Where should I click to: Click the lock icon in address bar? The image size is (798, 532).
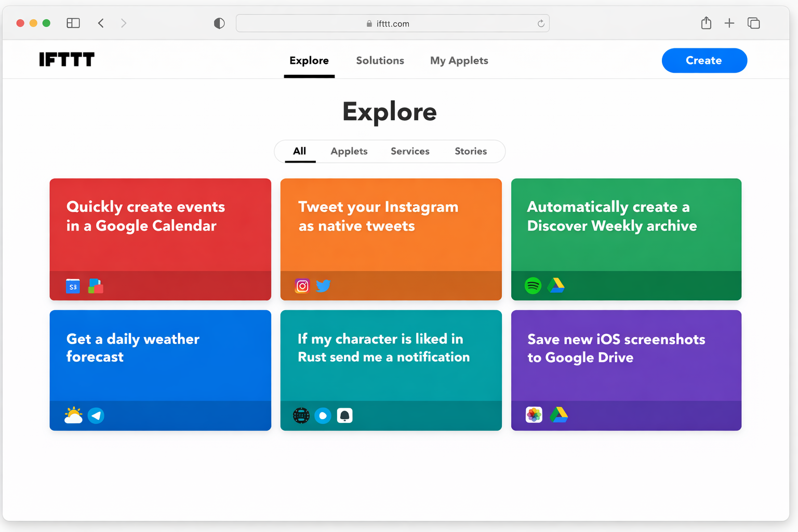(x=369, y=23)
